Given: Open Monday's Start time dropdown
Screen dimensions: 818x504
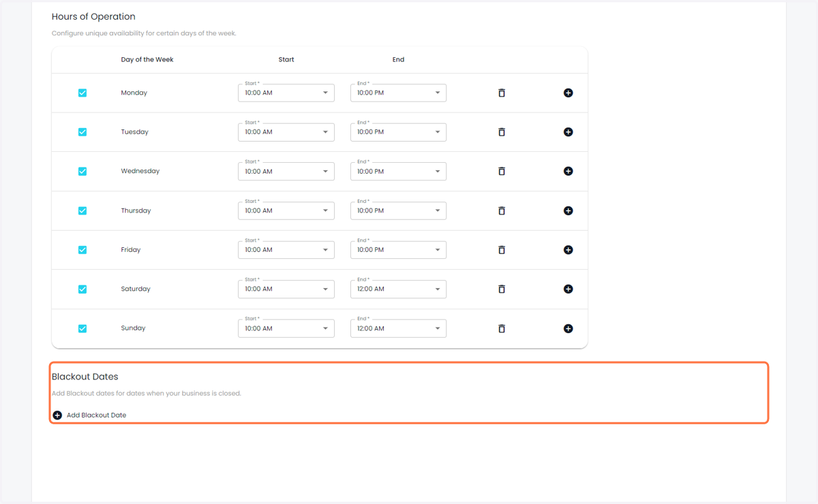Looking at the screenshot, I should [286, 93].
